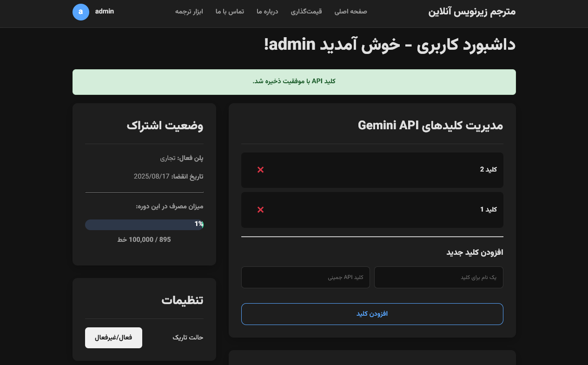This screenshot has height=365, width=588.
Task: Click the "وضعیت اشتراک" panel heading
Action: tap(164, 125)
